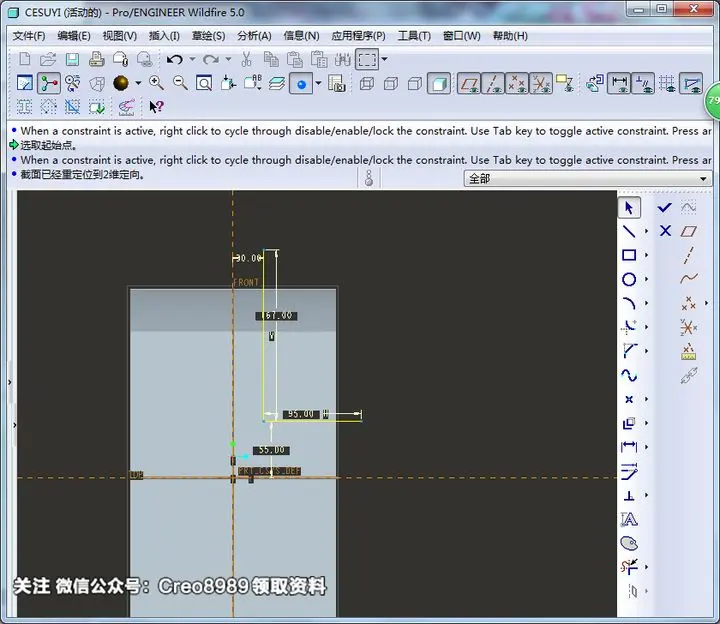
Task: Click the 95.00 dimension value
Action: pos(301,414)
